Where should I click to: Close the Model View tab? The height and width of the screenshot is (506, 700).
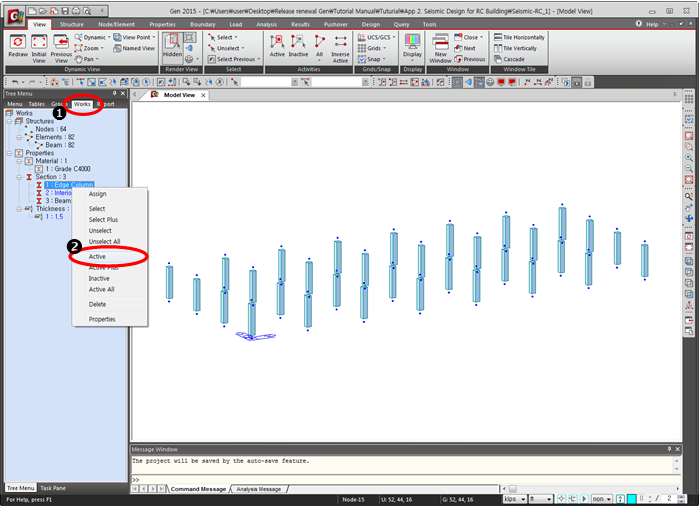point(203,95)
